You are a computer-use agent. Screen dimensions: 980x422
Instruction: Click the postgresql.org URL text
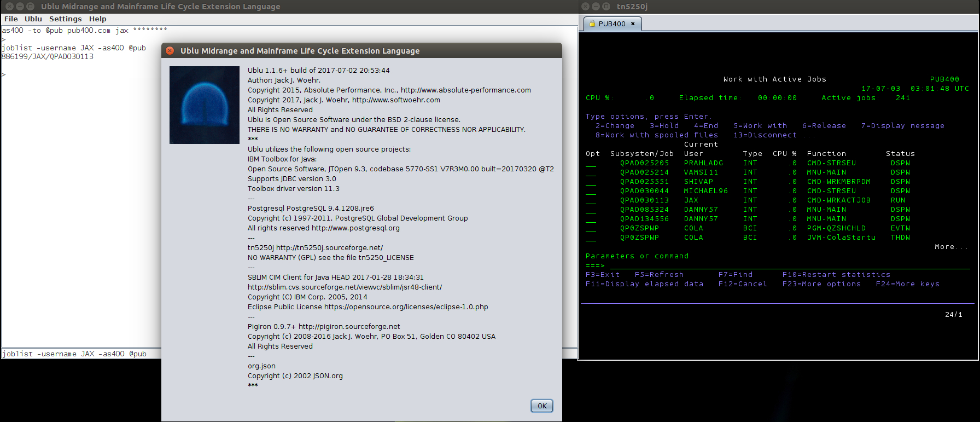pos(355,228)
